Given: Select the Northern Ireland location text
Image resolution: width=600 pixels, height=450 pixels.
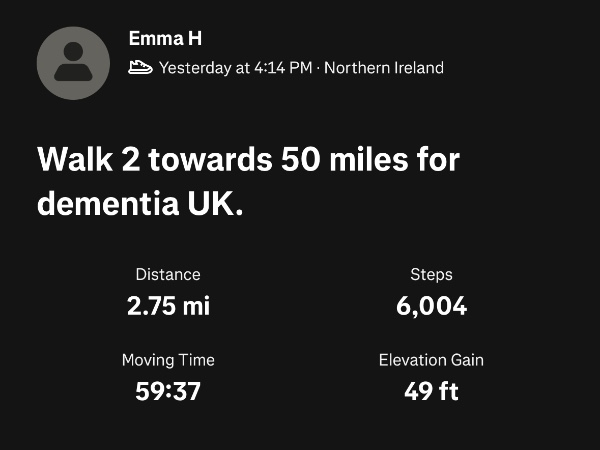Looking at the screenshot, I should tap(384, 68).
